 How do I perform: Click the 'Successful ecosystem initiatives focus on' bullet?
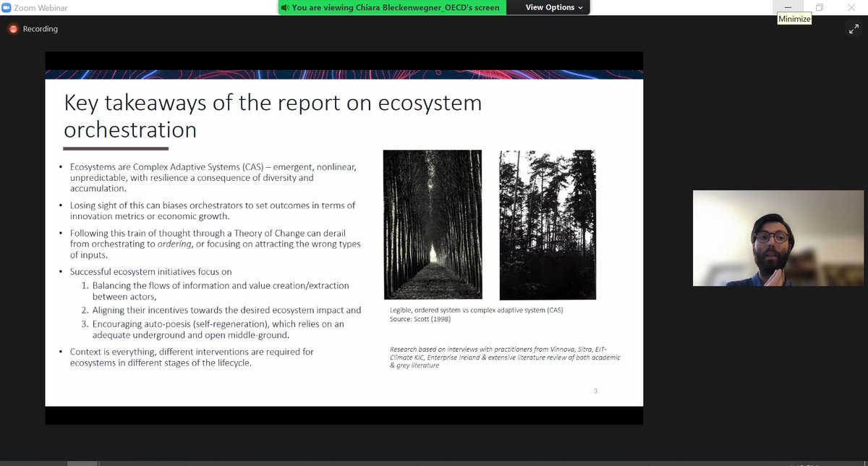(x=150, y=271)
